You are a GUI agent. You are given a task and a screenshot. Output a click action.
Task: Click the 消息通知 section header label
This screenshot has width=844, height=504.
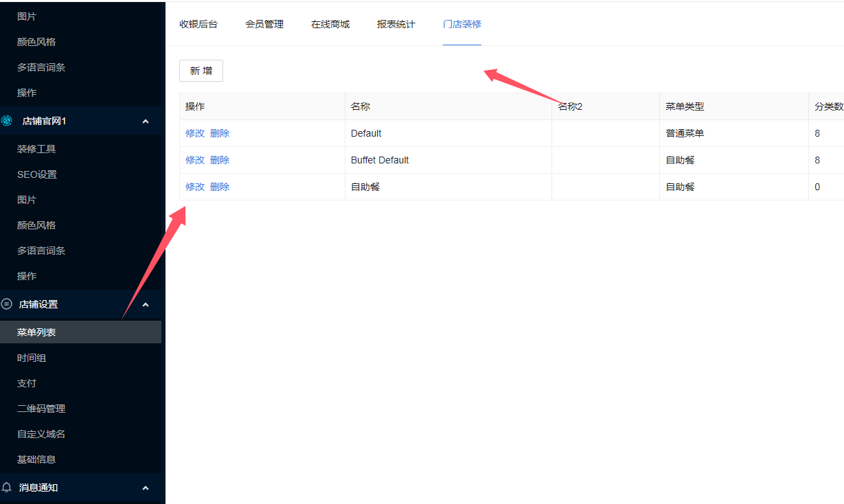point(38,488)
